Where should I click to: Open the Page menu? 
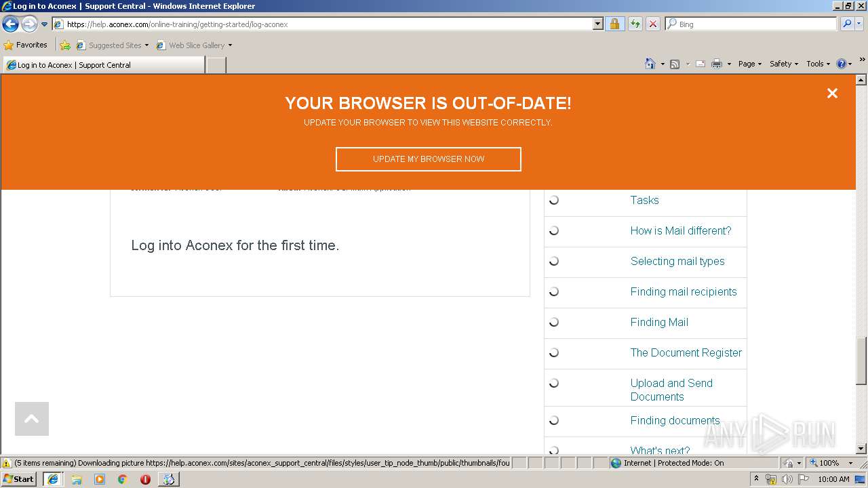point(749,64)
